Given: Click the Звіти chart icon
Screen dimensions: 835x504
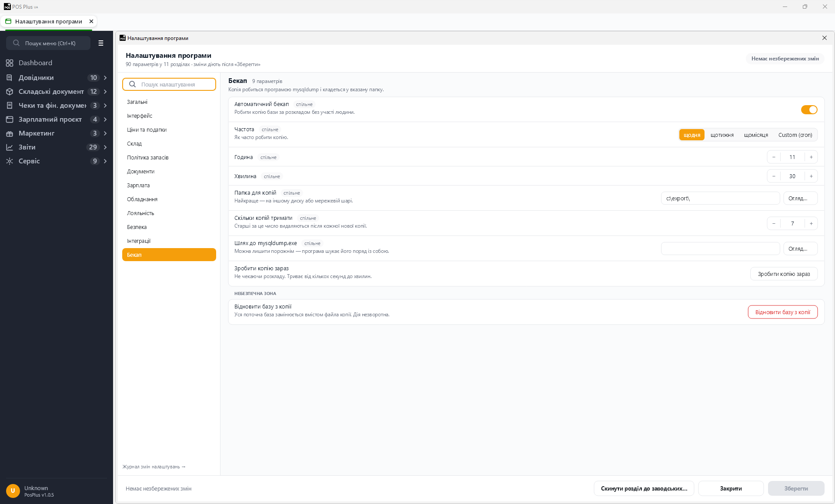Looking at the screenshot, I should 10,147.
